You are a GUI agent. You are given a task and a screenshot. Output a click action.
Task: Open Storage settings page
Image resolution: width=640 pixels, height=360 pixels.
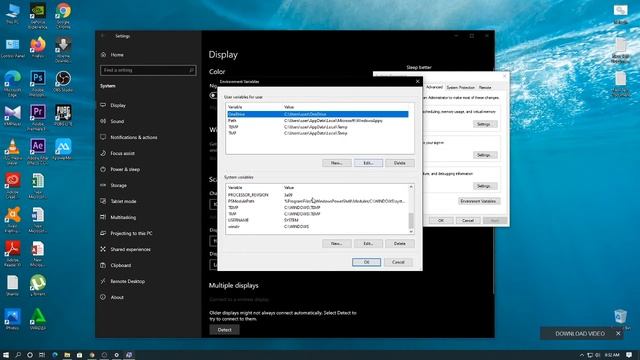118,185
